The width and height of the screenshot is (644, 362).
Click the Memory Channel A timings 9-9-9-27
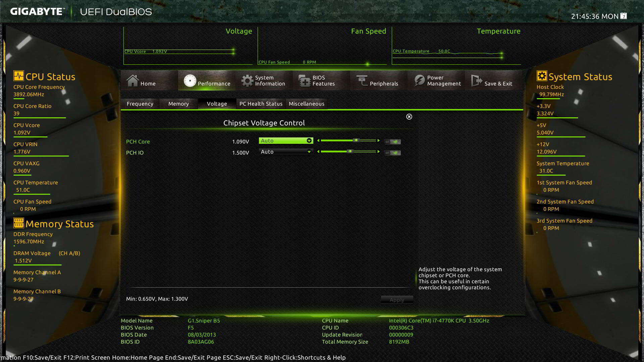23,280
